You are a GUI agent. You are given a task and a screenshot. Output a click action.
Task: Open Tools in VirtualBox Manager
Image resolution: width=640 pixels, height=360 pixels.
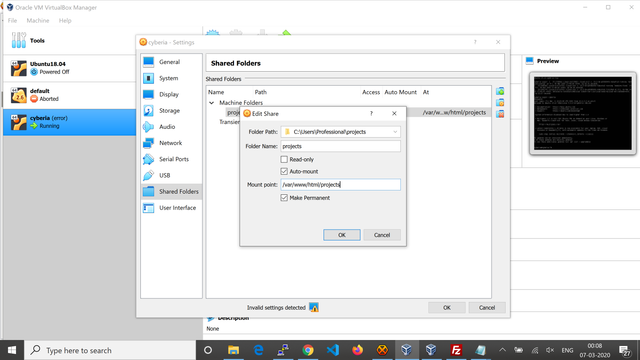click(69, 40)
